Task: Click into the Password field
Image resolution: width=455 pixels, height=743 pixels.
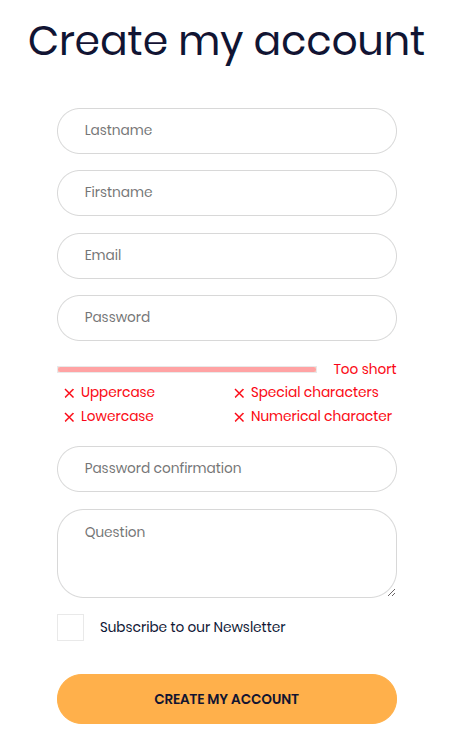Action: tap(227, 318)
